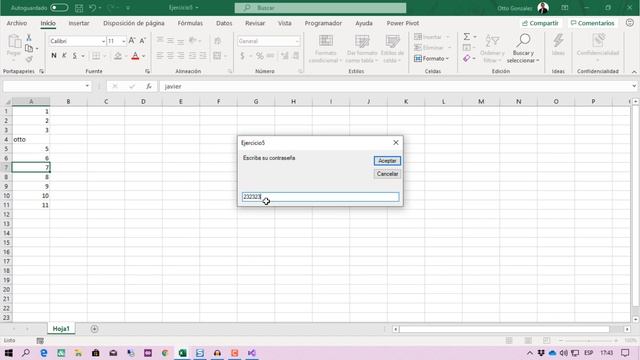Open the Name Box dropdown arrow
640x360 pixels.
87,86
